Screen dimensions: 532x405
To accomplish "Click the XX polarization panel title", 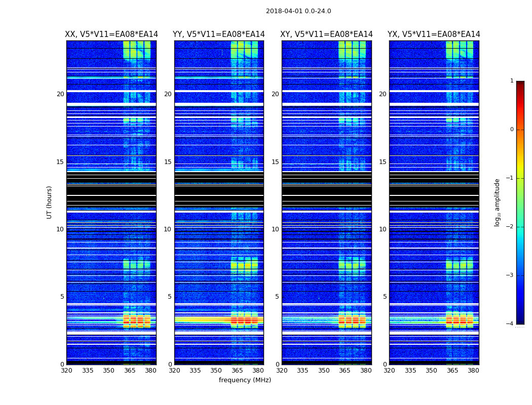I will click(111, 34).
